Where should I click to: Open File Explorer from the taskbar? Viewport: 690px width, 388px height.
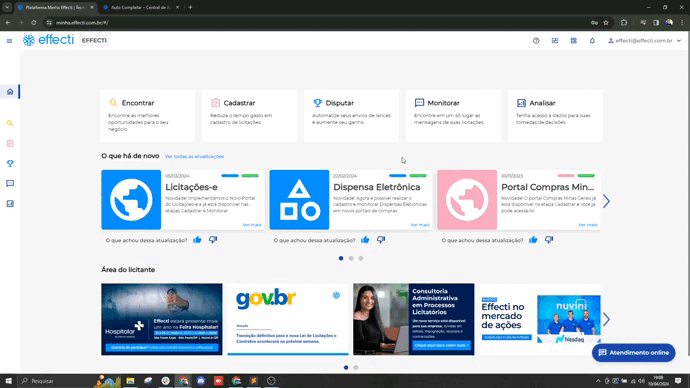point(130,381)
